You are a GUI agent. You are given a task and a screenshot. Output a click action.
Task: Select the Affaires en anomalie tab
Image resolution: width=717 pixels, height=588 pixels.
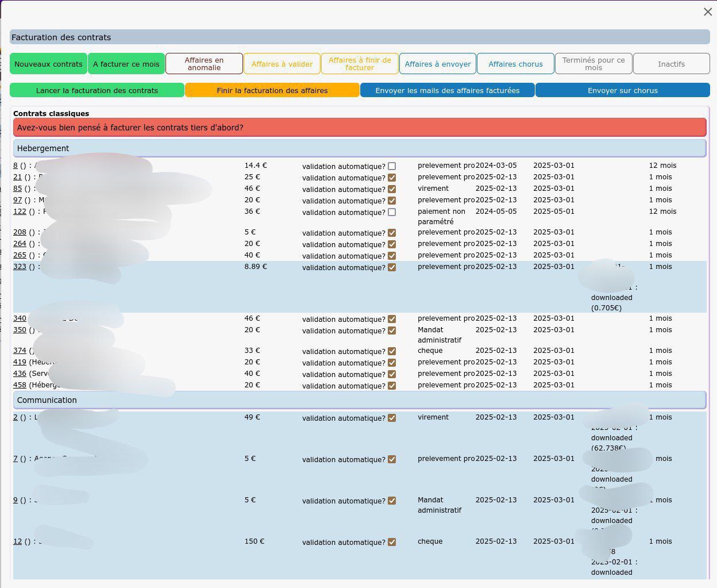pos(204,64)
